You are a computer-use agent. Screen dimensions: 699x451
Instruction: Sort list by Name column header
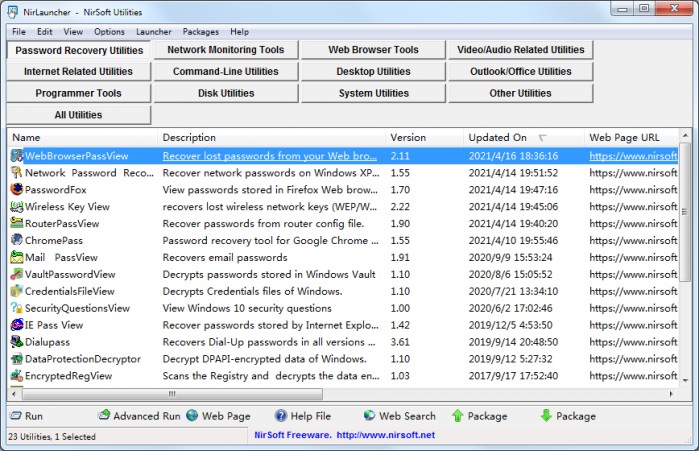pyautogui.click(x=82, y=138)
